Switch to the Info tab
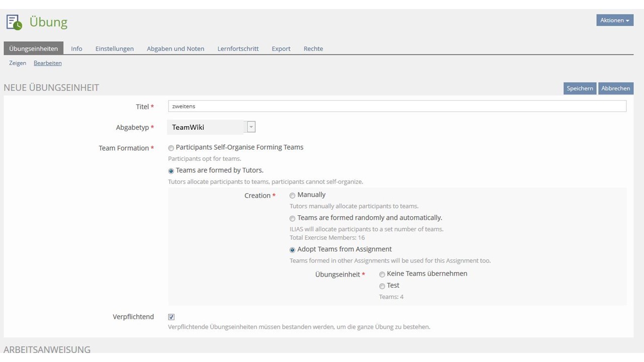Screen dimensions: 644x362 76,49
